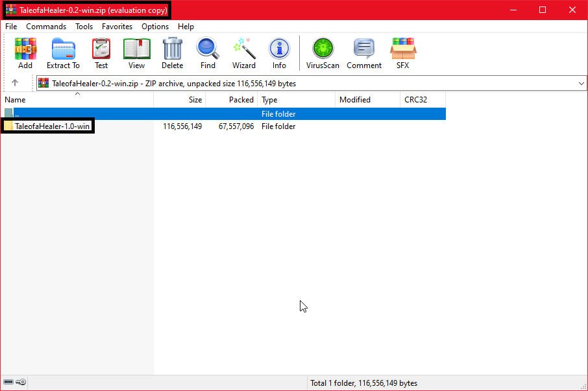Viewport: 588px width, 391px height.
Task: Open the Favorites menu
Action: tap(117, 27)
